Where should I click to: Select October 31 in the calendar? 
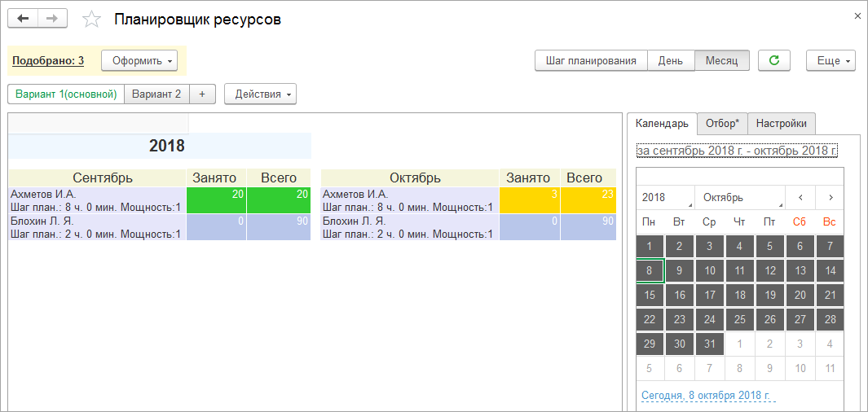pos(710,344)
